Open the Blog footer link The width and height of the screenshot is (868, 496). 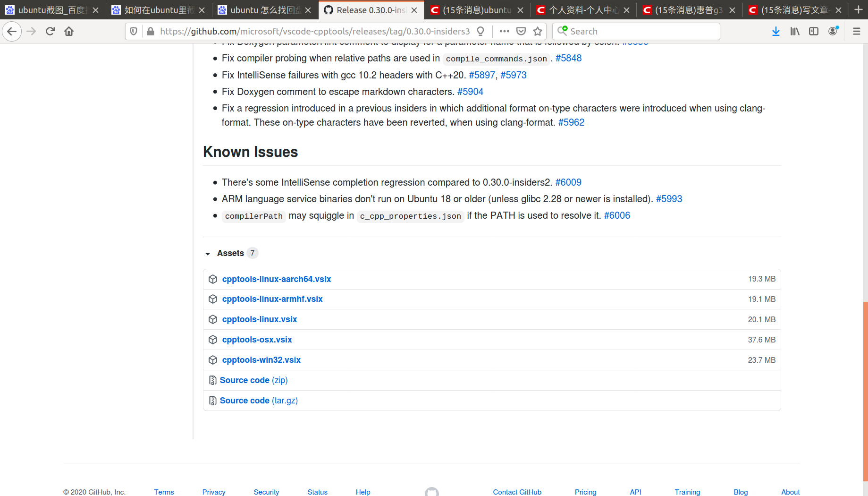click(741, 492)
